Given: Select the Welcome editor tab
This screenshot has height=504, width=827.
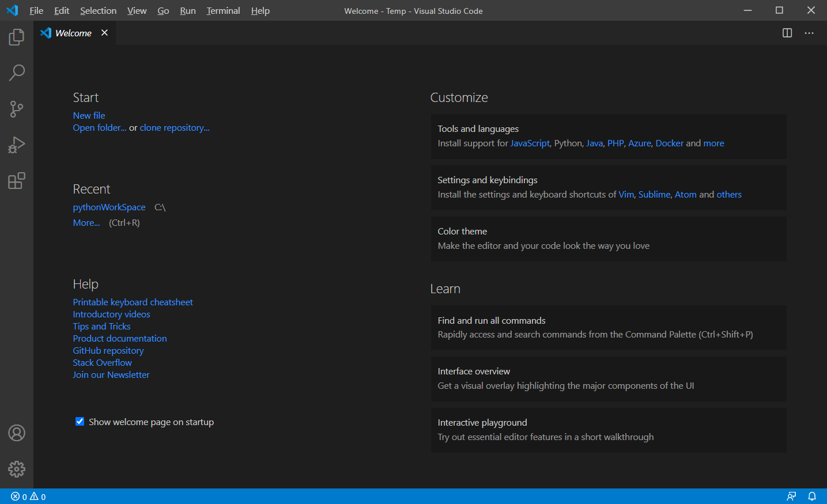Looking at the screenshot, I should point(73,33).
